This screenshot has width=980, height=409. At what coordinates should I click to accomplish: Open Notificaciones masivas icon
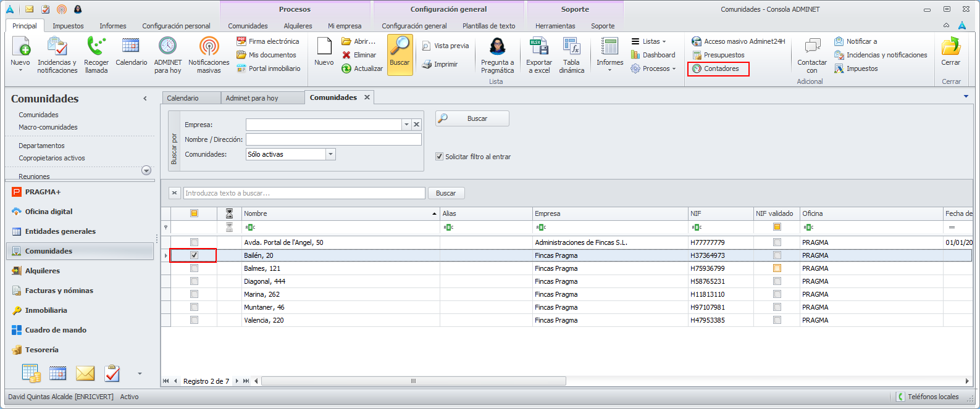click(209, 55)
